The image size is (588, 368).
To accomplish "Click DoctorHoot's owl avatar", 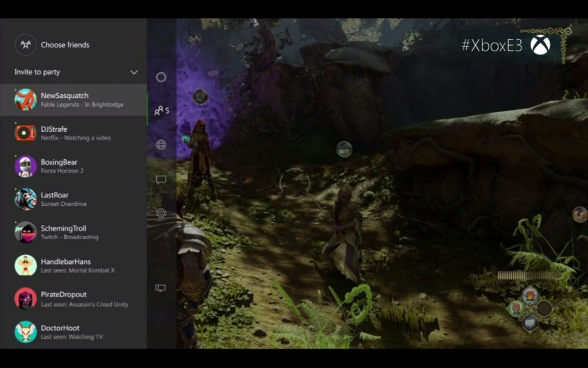I will click(25, 332).
